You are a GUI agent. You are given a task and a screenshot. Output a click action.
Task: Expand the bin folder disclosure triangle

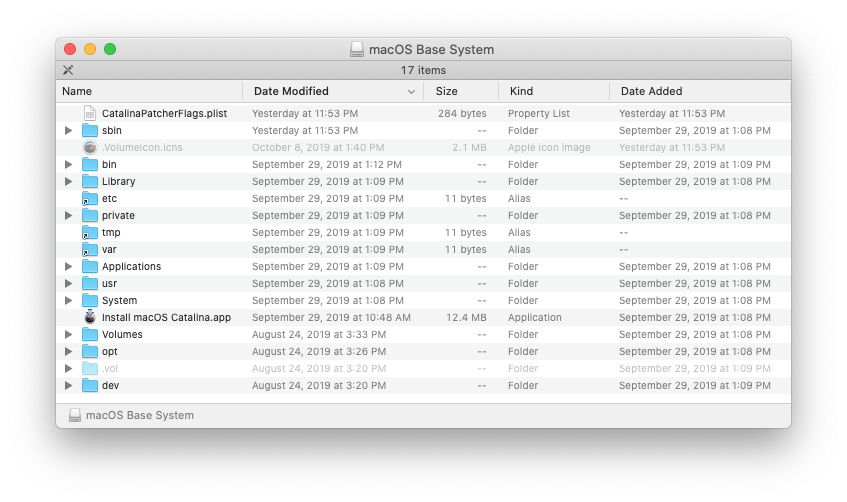coord(69,164)
